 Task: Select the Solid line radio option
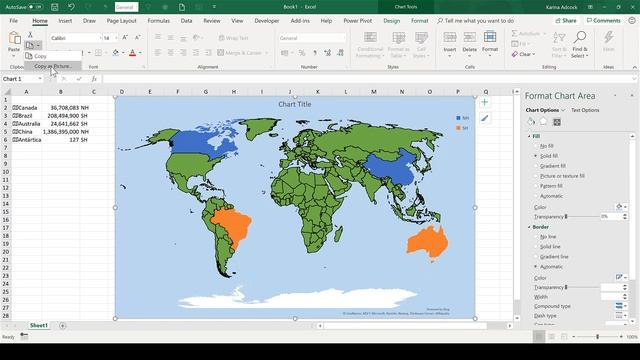536,247
